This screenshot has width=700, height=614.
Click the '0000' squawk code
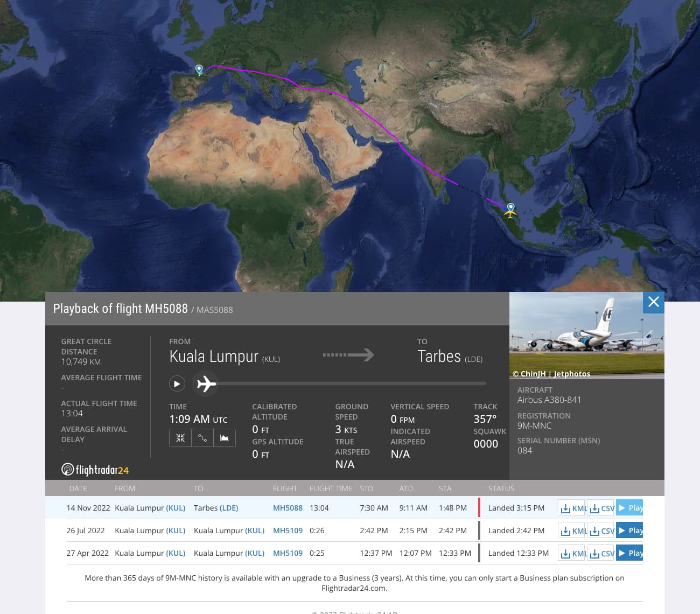(x=486, y=444)
